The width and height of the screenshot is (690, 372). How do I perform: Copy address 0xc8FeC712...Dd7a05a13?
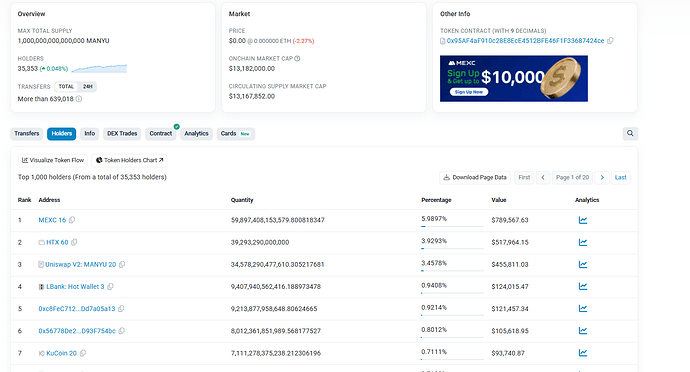(x=121, y=309)
